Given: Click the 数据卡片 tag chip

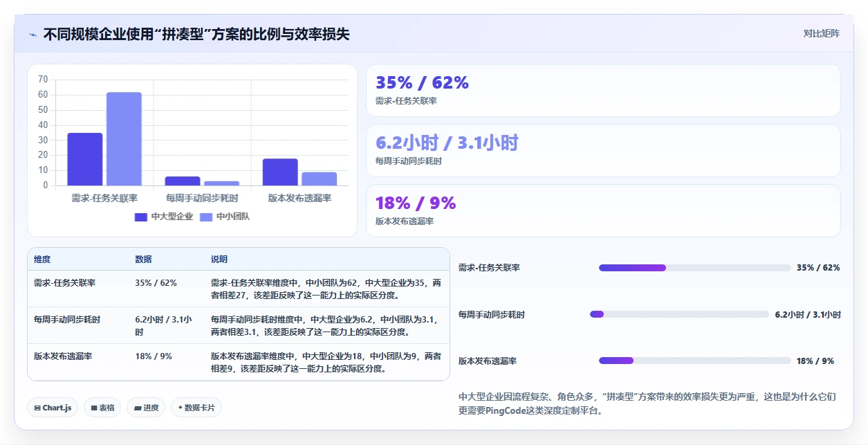Looking at the screenshot, I should click(196, 408).
